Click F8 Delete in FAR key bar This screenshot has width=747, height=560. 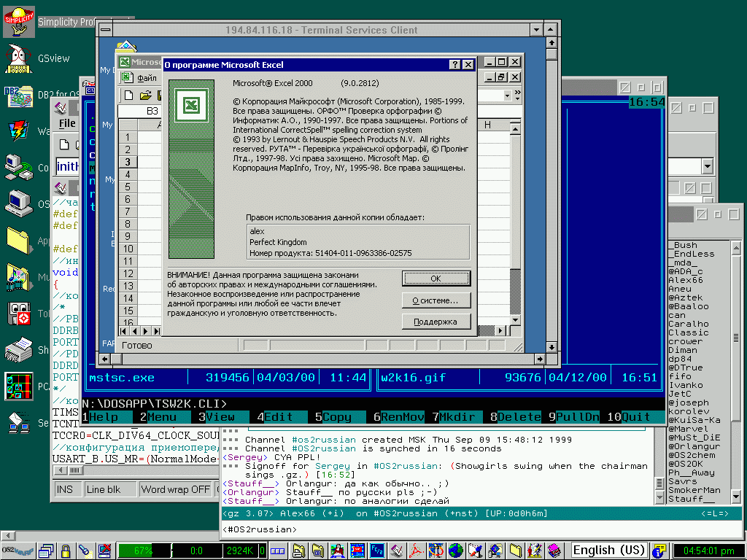point(516,417)
